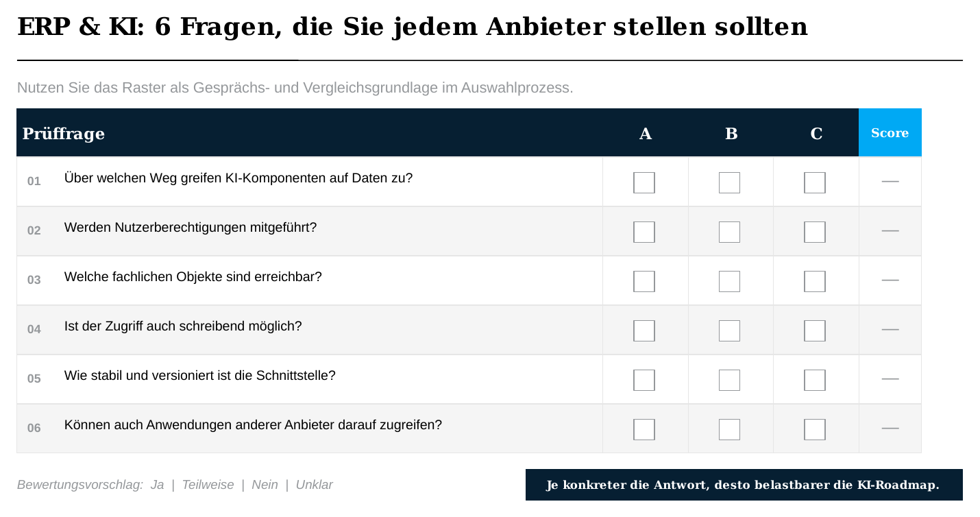Tick column C for andere Anbieter question
Viewport: 980px width, 517px height.
click(x=815, y=430)
